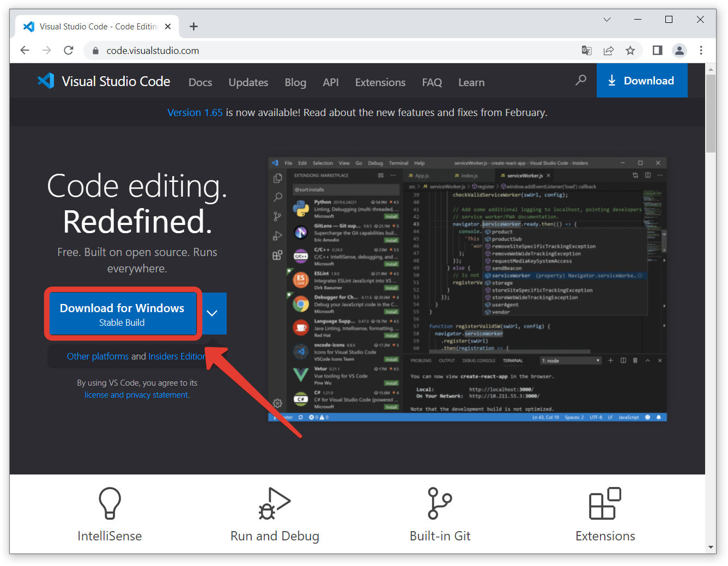The width and height of the screenshot is (728, 566).
Task: Open a new browser tab
Action: [193, 27]
